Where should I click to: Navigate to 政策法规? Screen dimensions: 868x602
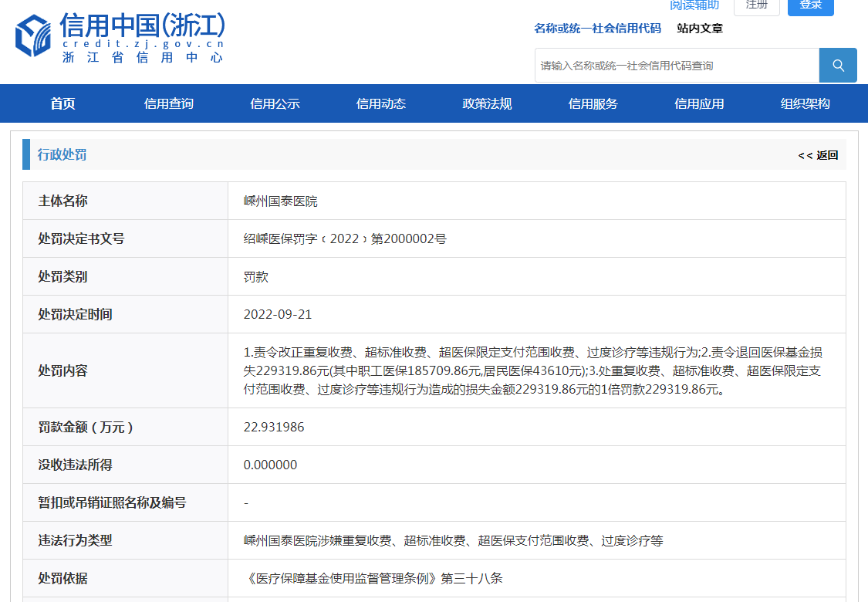point(487,104)
